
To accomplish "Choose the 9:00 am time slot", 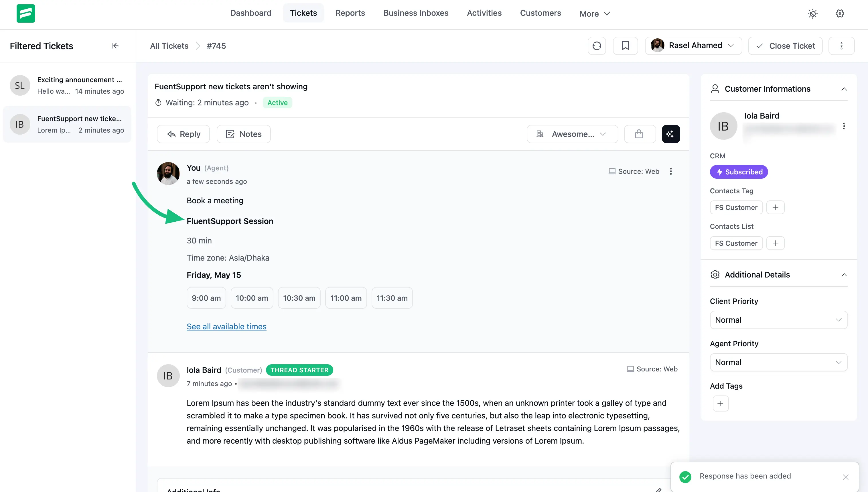I will click(x=206, y=298).
